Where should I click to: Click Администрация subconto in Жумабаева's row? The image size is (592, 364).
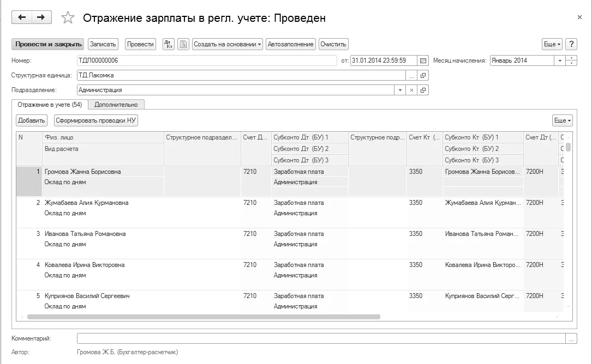[x=295, y=213]
